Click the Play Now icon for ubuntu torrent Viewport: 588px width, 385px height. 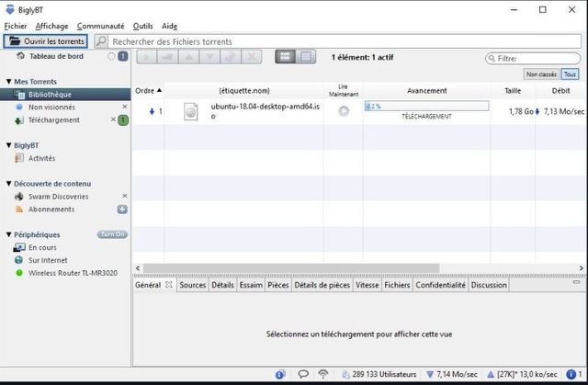(344, 111)
